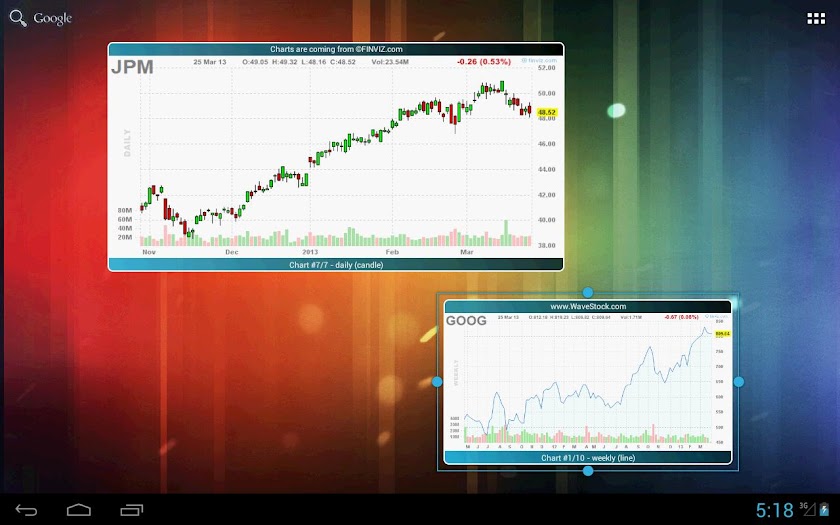Click the '80M' volume axis label
Screen dimensions: 840x525
[x=125, y=211]
